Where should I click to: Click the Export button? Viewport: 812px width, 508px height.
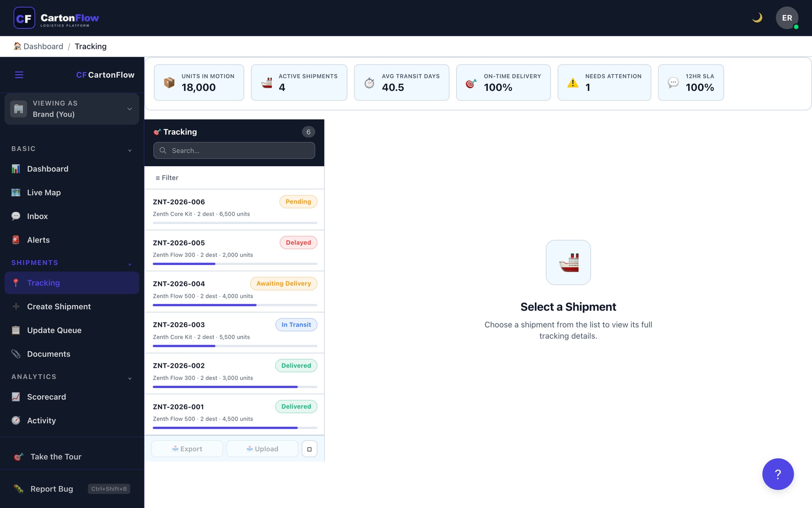coord(187,449)
